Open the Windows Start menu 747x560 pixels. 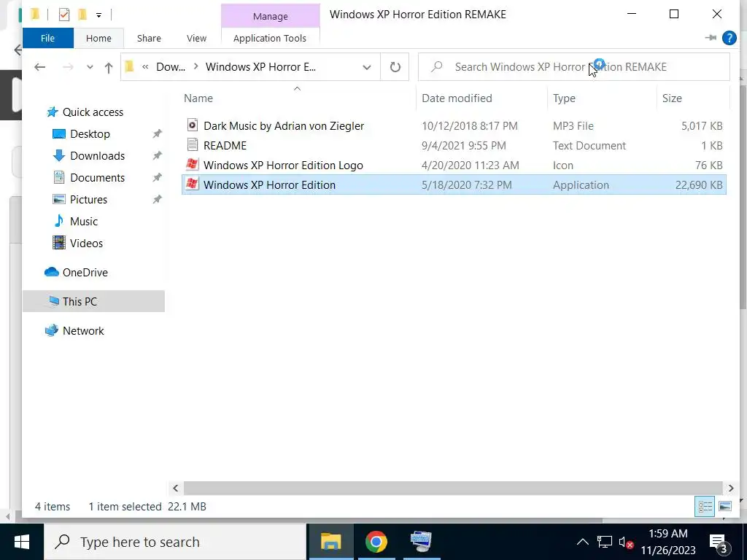click(21, 542)
